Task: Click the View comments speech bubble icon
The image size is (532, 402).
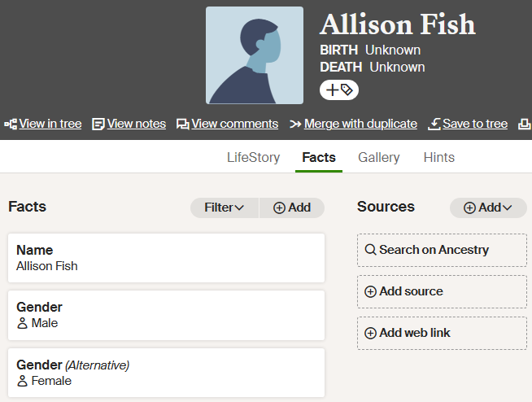Action: click(x=183, y=125)
